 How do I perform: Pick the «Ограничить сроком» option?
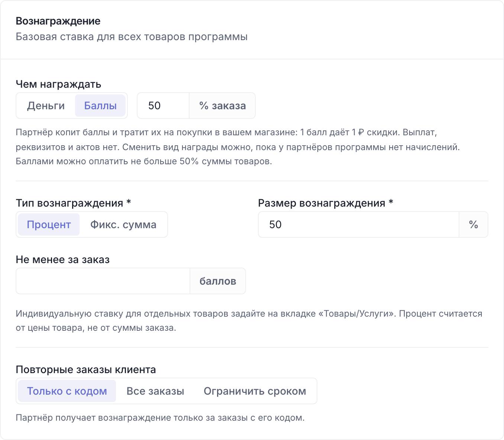[255, 391]
